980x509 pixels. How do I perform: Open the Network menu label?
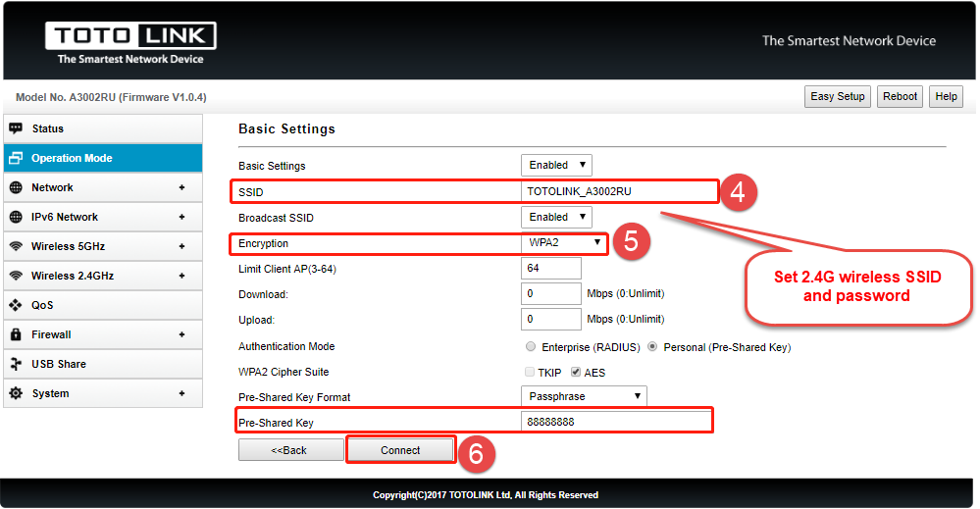click(x=53, y=187)
